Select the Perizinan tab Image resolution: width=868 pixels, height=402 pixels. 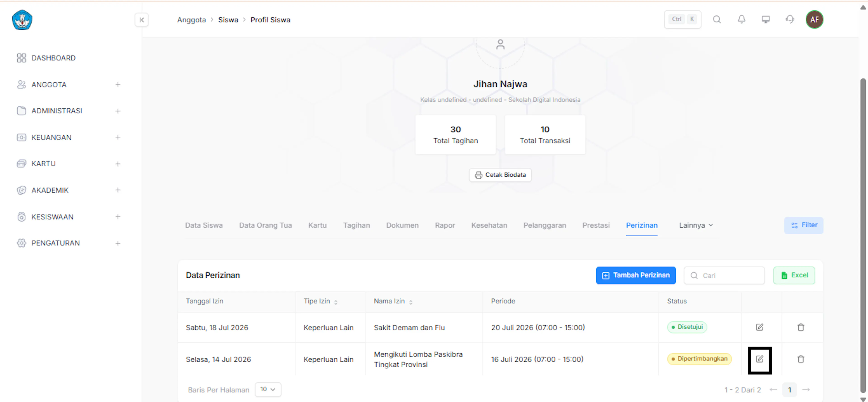click(x=642, y=225)
